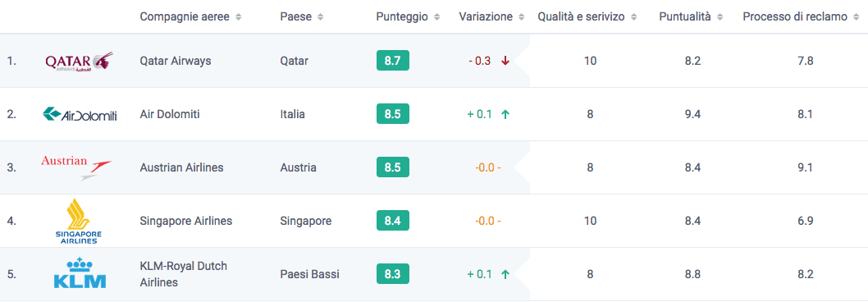Sort by Paese column arrows
The height and width of the screenshot is (302, 868).
click(321, 17)
